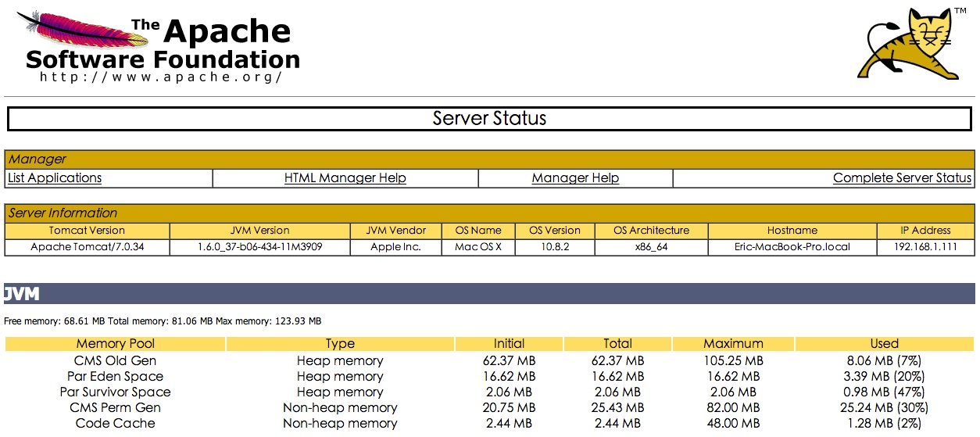The height and width of the screenshot is (437, 980).
Task: Select the Initial column header
Action: coord(509,344)
